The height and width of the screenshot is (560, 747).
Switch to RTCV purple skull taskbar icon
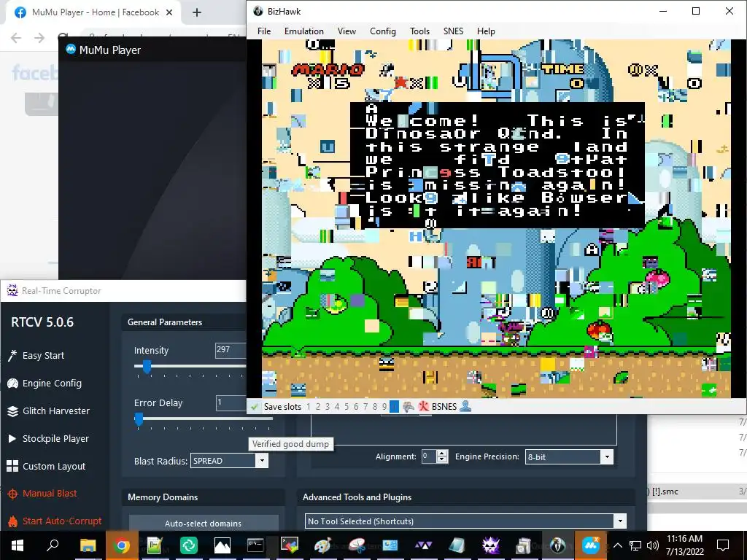[x=490, y=545]
